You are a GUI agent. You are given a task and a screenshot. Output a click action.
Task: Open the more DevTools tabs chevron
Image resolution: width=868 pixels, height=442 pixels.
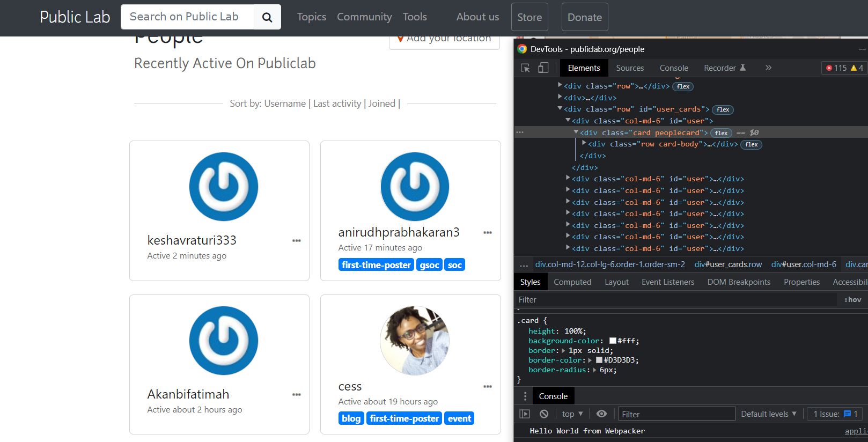pos(768,68)
